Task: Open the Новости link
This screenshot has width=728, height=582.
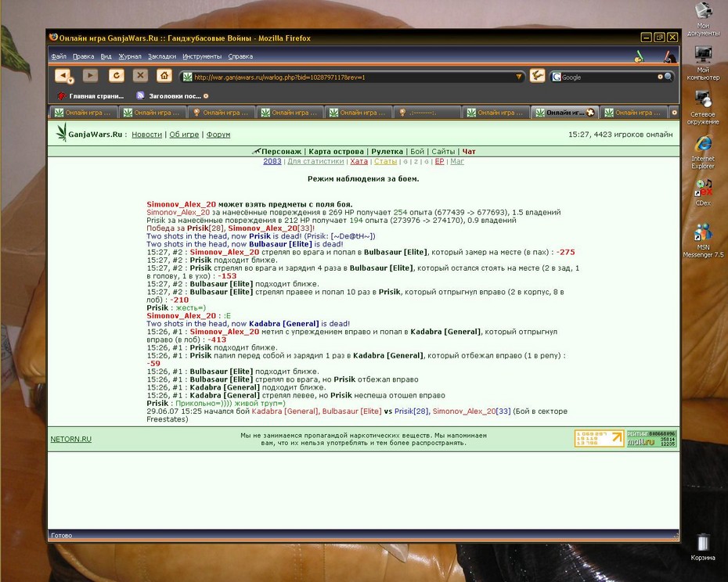Action: (146, 134)
